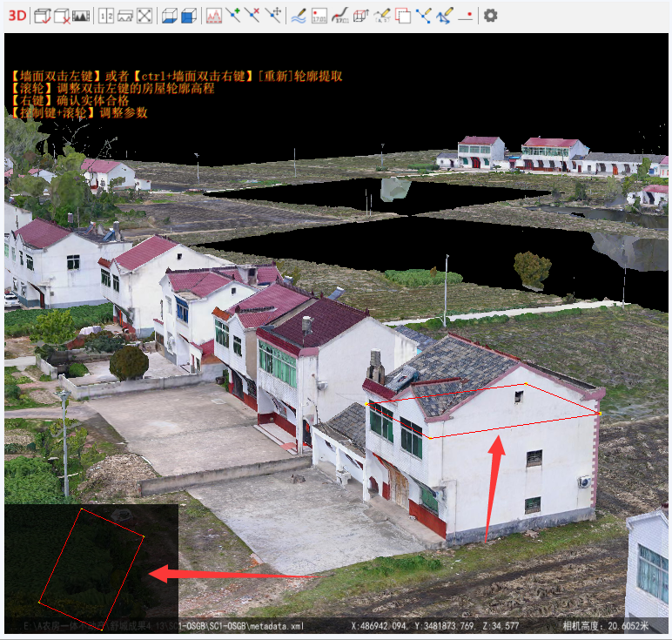Select the add node tool (green plus)
Image resolution: width=672 pixels, height=640 pixels.
click(233, 15)
